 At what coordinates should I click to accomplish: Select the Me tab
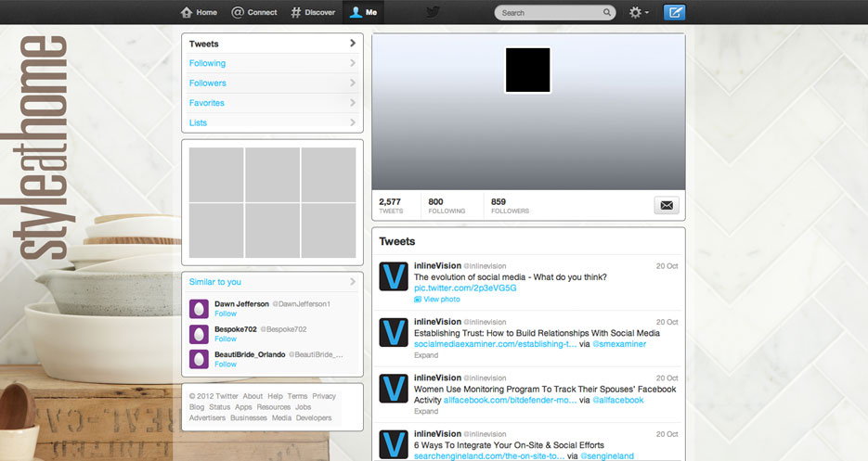pyautogui.click(x=363, y=12)
